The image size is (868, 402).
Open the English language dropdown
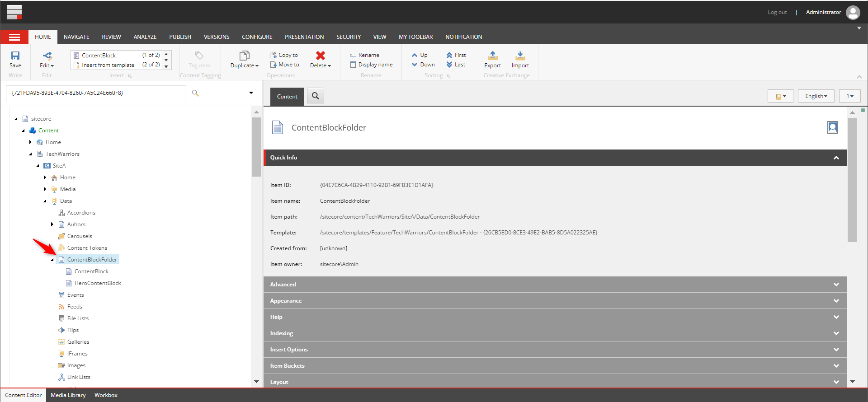click(x=816, y=96)
